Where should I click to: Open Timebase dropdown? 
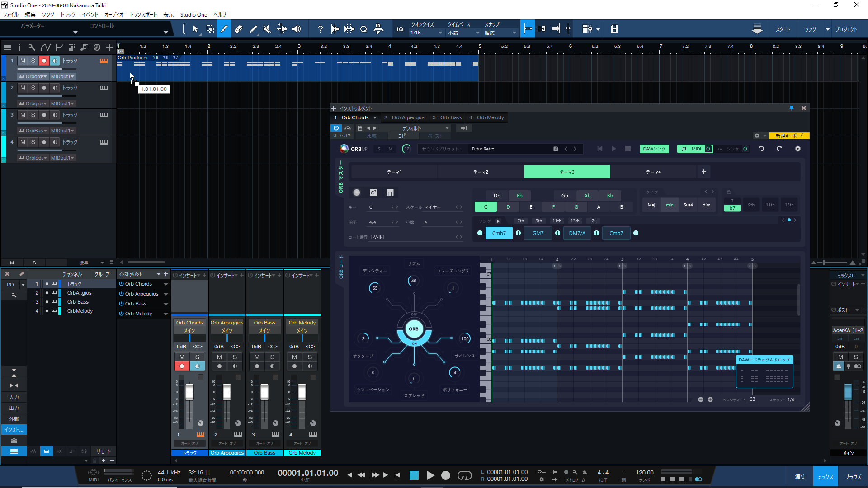pos(463,33)
